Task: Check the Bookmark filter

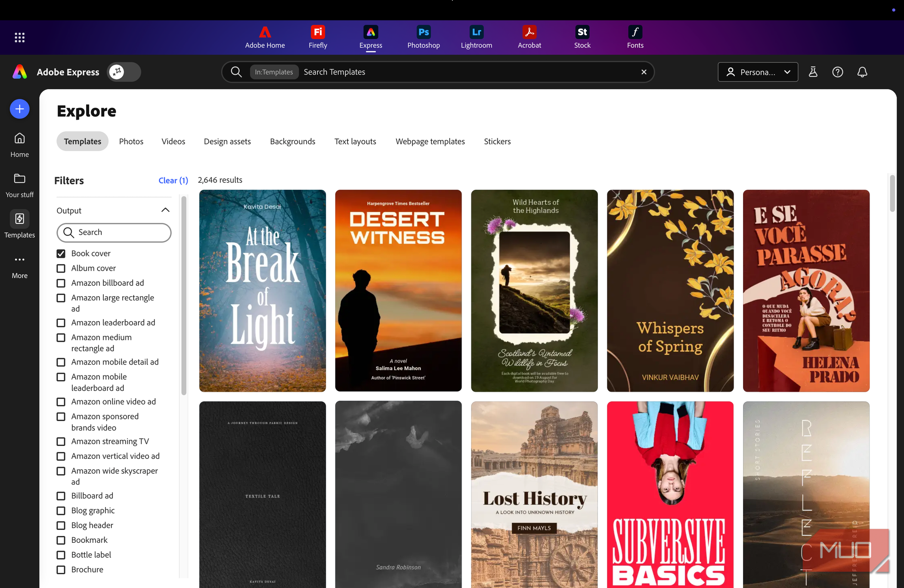Action: 61,540
